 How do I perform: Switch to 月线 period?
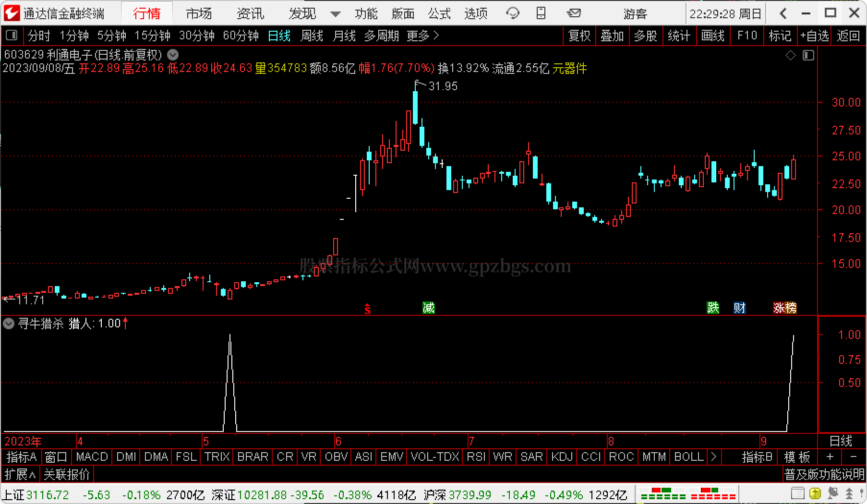pyautogui.click(x=344, y=36)
